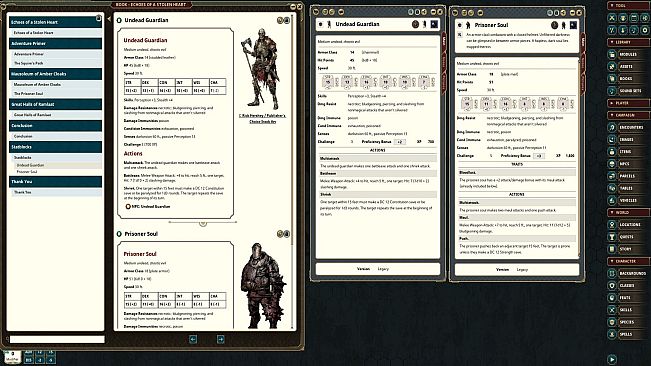Open Sound Sets in the Library section
This screenshot has height=366, width=651.
(x=628, y=90)
